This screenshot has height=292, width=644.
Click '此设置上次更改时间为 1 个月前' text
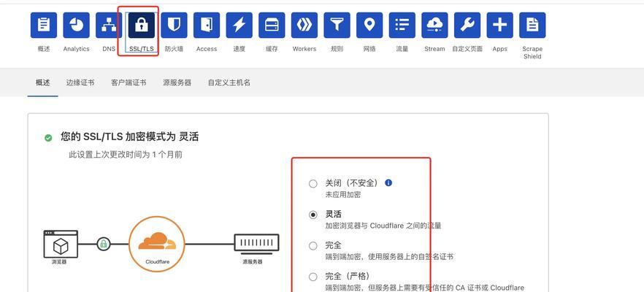pyautogui.click(x=126, y=155)
